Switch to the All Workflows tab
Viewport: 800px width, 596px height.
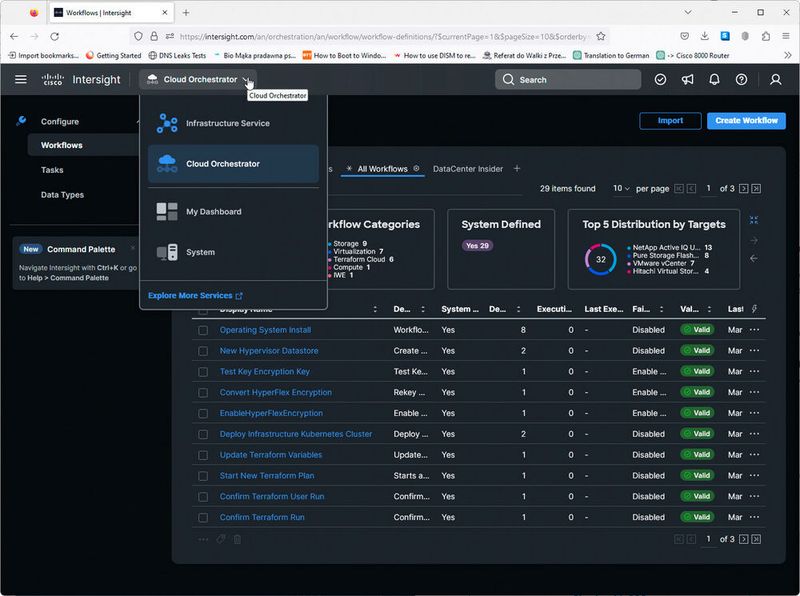[x=382, y=168]
